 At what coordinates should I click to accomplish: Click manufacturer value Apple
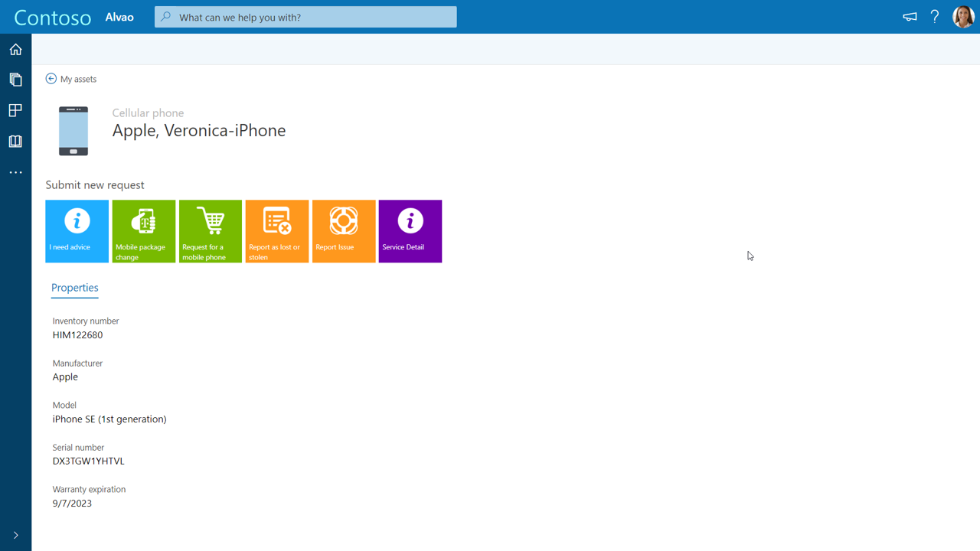[x=65, y=377]
